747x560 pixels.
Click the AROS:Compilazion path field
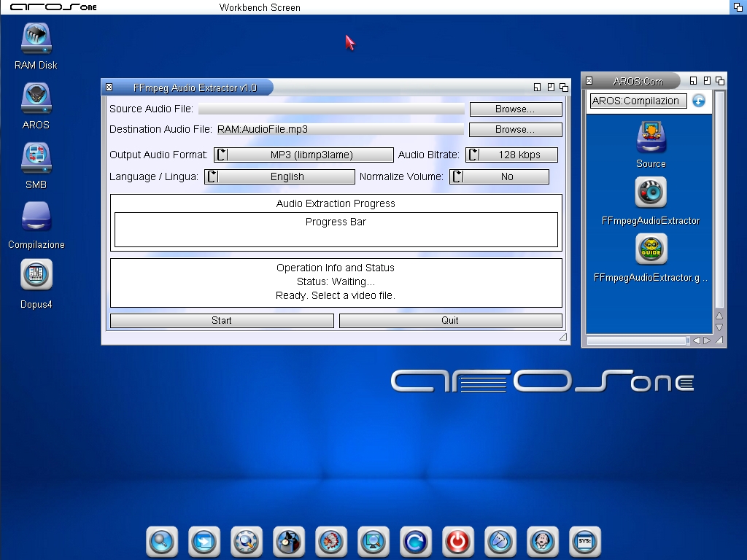coord(638,101)
